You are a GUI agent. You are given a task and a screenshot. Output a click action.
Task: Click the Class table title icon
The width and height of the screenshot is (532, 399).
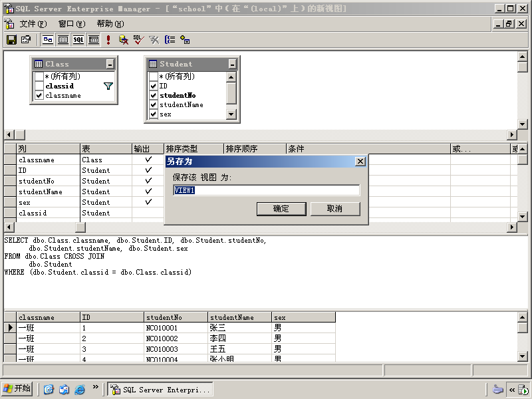click(x=39, y=64)
